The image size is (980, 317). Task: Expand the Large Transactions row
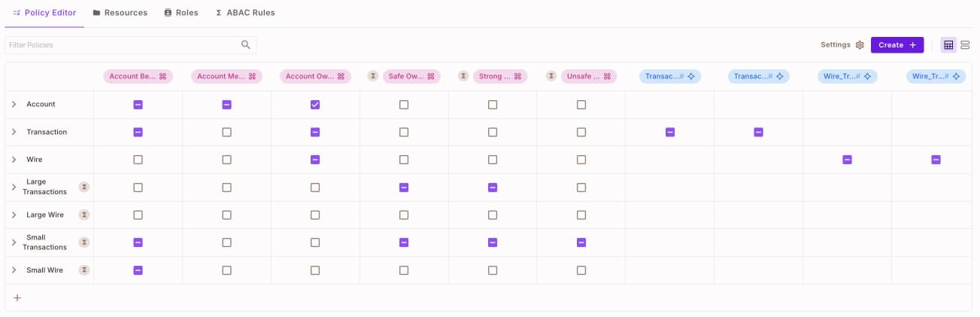(14, 187)
